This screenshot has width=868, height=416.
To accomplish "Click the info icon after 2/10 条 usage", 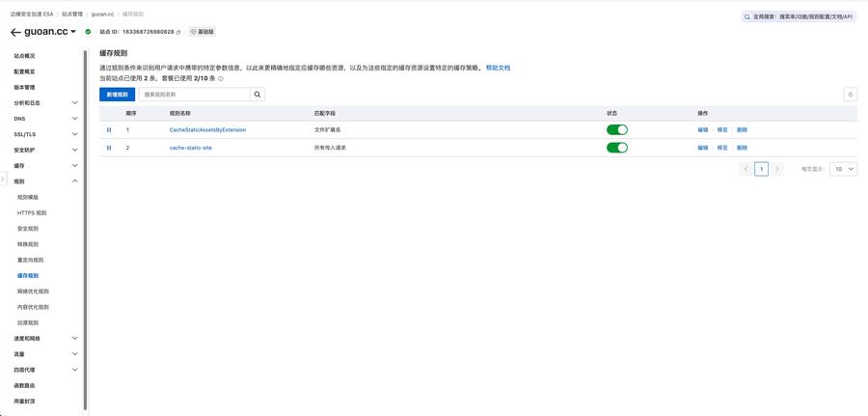I will (220, 78).
